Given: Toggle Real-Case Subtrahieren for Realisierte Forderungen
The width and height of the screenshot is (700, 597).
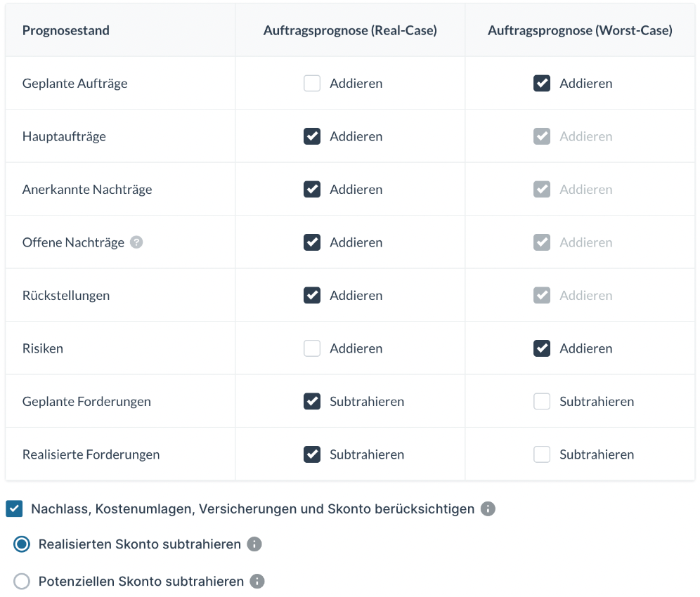Looking at the screenshot, I should 312,454.
